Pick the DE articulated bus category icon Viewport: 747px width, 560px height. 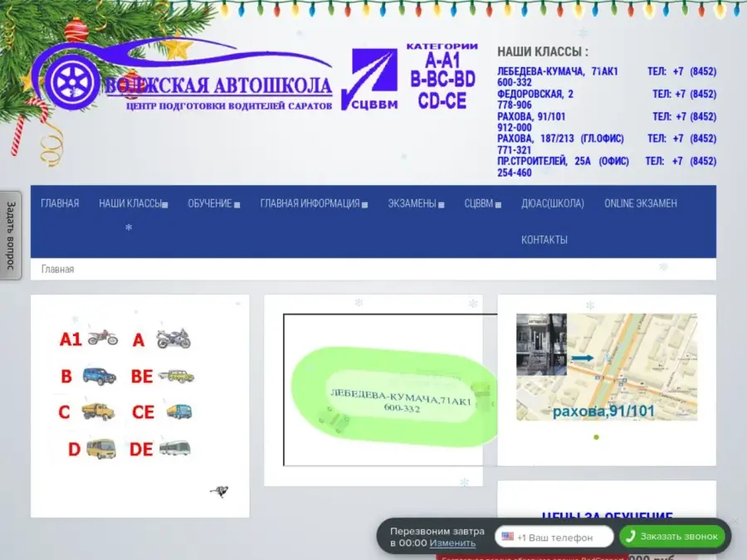click(175, 449)
